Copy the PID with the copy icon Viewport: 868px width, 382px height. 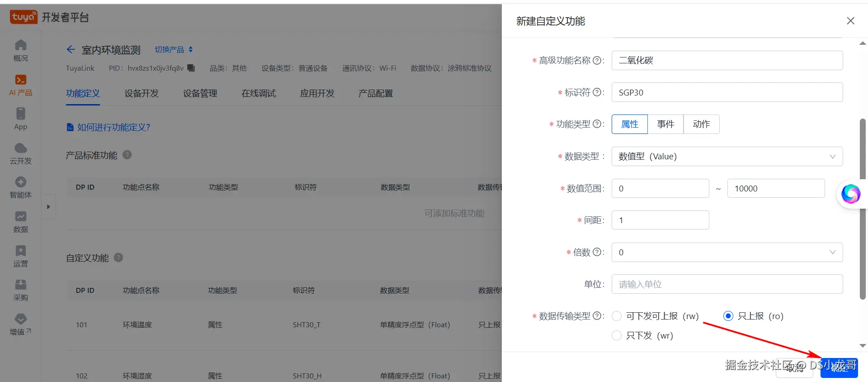191,68
